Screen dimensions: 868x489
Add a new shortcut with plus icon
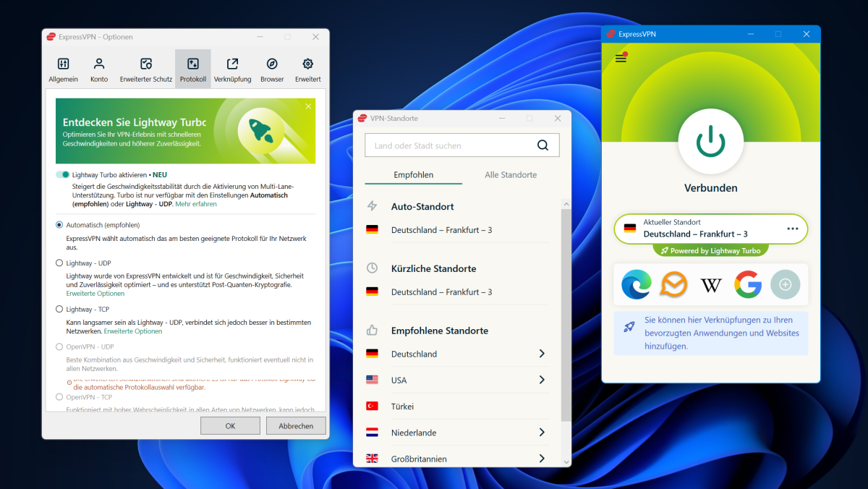coord(786,285)
